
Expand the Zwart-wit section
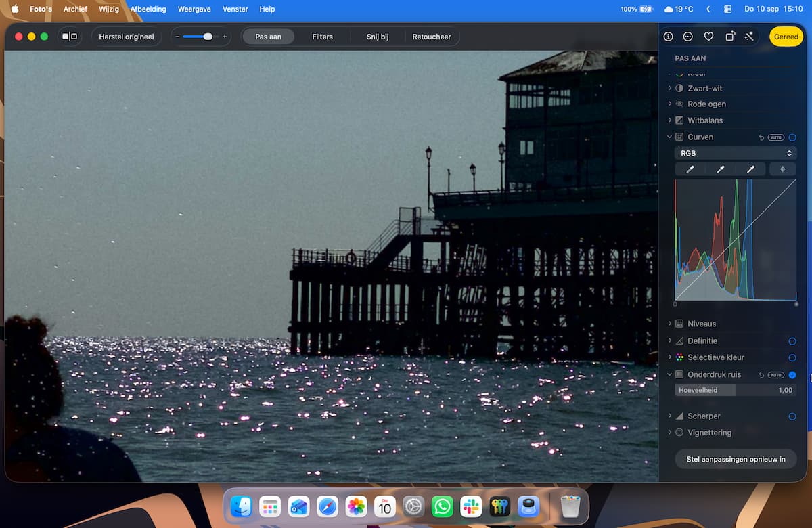[x=670, y=88]
